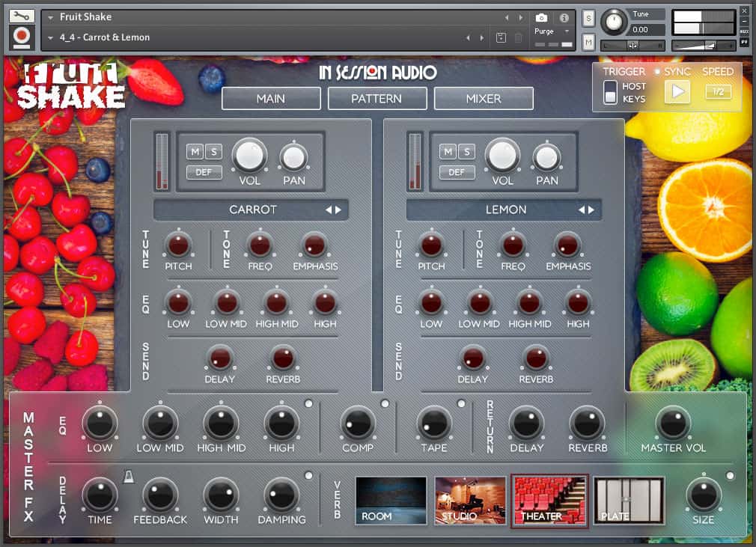Open the Kontakt wrench options icon
This screenshot has height=547, width=756.
(x=22, y=16)
